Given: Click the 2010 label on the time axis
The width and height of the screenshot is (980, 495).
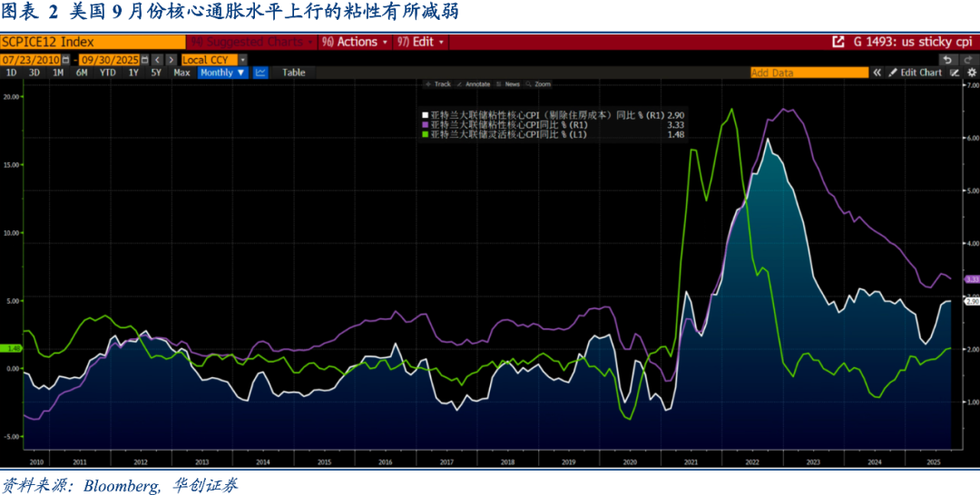Looking at the screenshot, I should tap(37, 462).
